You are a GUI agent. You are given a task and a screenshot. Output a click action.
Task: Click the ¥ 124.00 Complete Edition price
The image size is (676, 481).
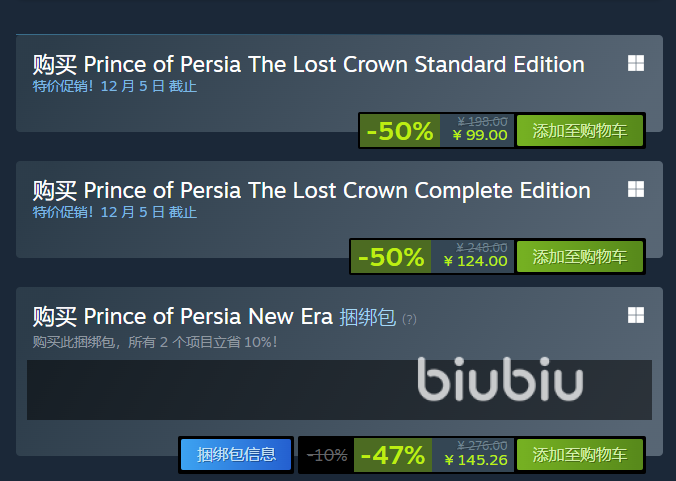[x=475, y=262]
